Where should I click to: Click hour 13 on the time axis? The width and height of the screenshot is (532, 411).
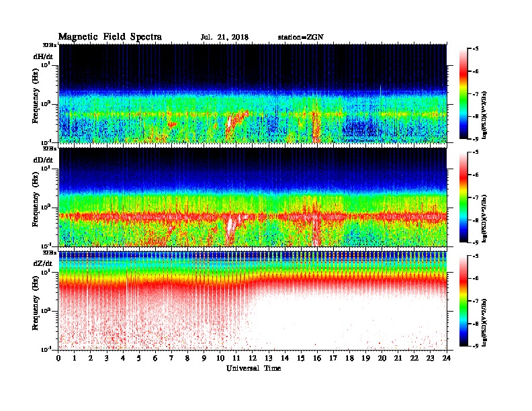point(269,359)
